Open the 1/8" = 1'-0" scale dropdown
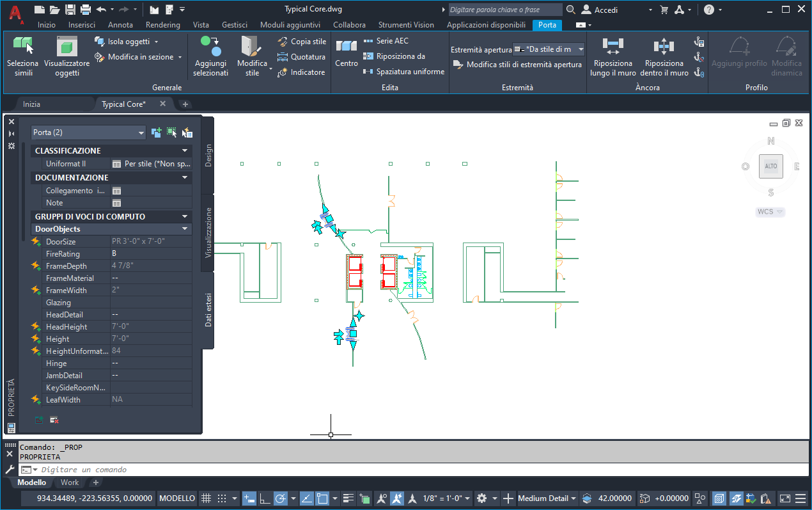The image size is (812, 510). (x=448, y=498)
